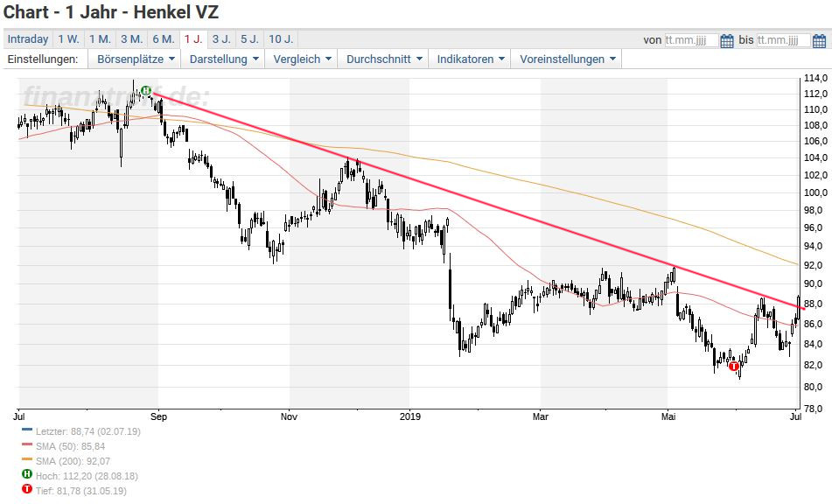Screen dimensions: 832x504
Task: Switch to Intraday time range
Action: coord(28,39)
